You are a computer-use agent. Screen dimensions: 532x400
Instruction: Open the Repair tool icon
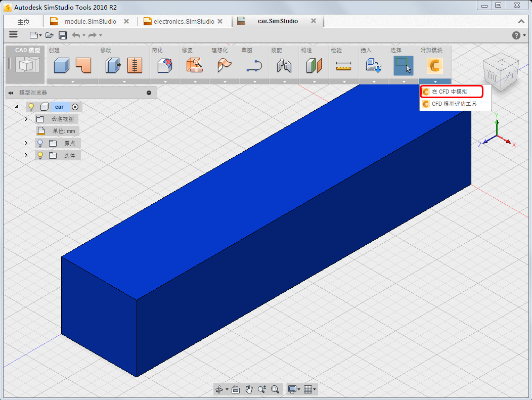click(x=195, y=65)
